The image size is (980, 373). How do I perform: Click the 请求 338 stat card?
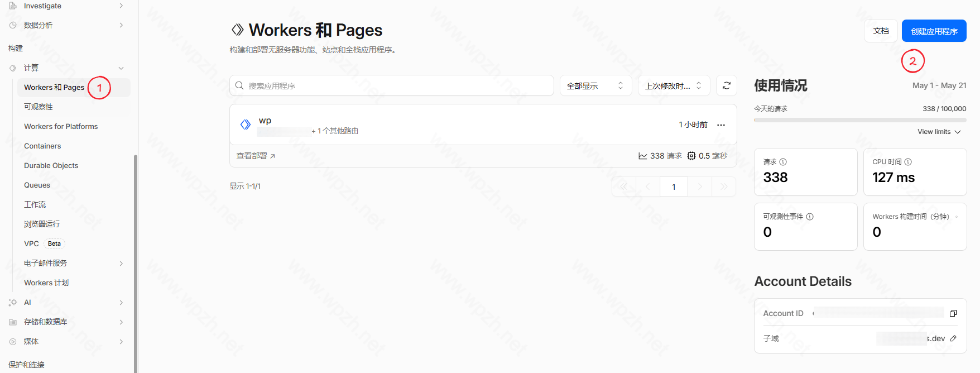(x=806, y=172)
